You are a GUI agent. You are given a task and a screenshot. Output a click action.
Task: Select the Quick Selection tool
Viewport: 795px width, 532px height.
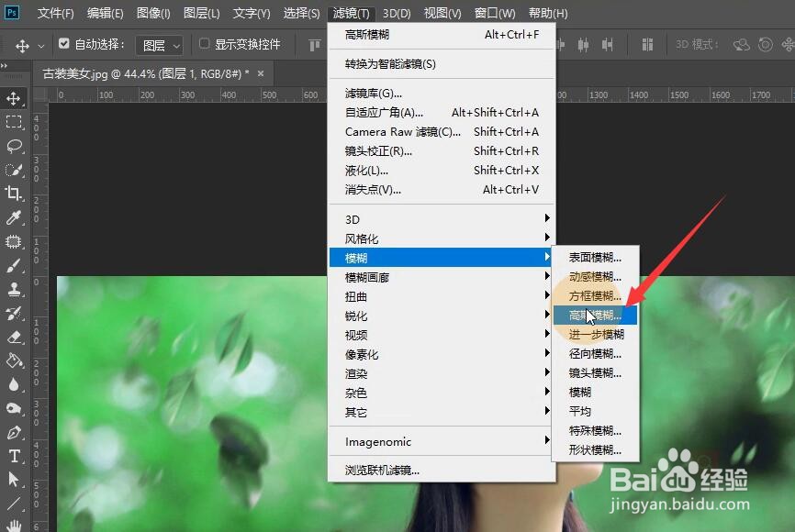(14, 170)
